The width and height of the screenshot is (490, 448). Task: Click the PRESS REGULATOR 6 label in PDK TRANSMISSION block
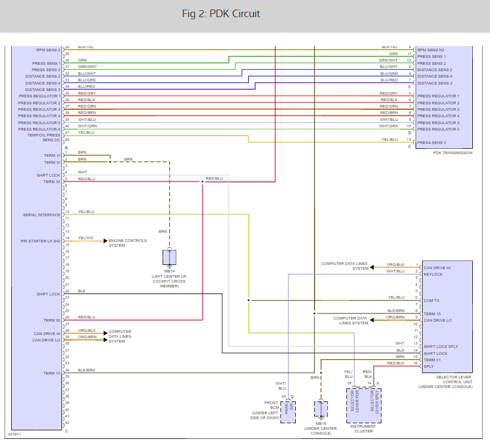pos(438,129)
